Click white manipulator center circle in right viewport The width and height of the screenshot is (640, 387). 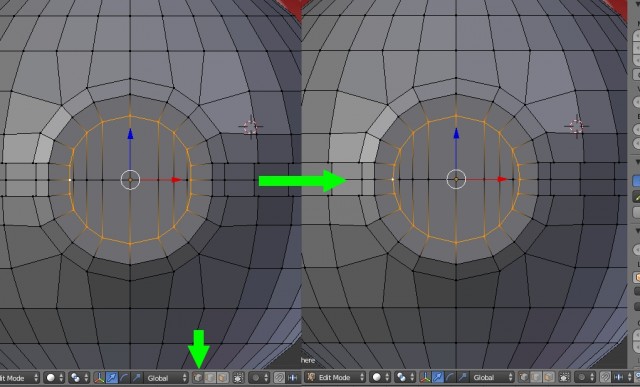coord(456,179)
